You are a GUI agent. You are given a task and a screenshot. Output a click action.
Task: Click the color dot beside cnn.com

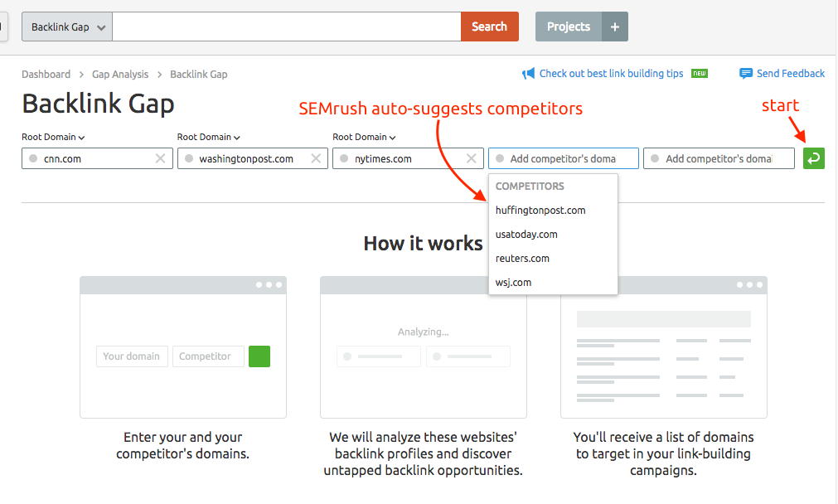pyautogui.click(x=33, y=158)
